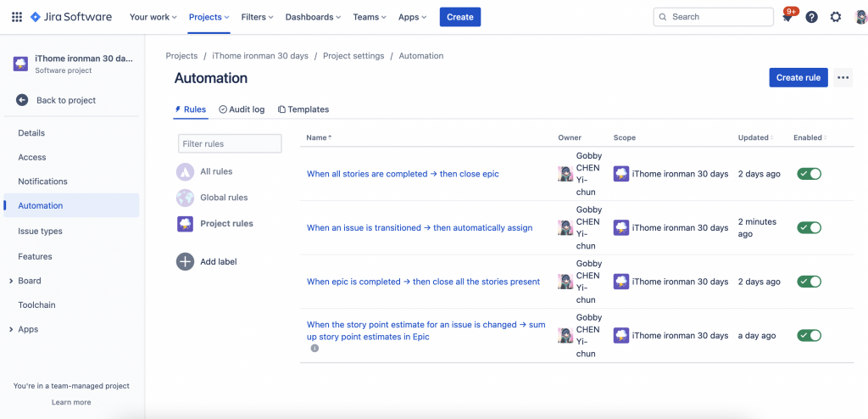Click the Global rules globe icon
The width and height of the screenshot is (868, 419).
tap(185, 198)
